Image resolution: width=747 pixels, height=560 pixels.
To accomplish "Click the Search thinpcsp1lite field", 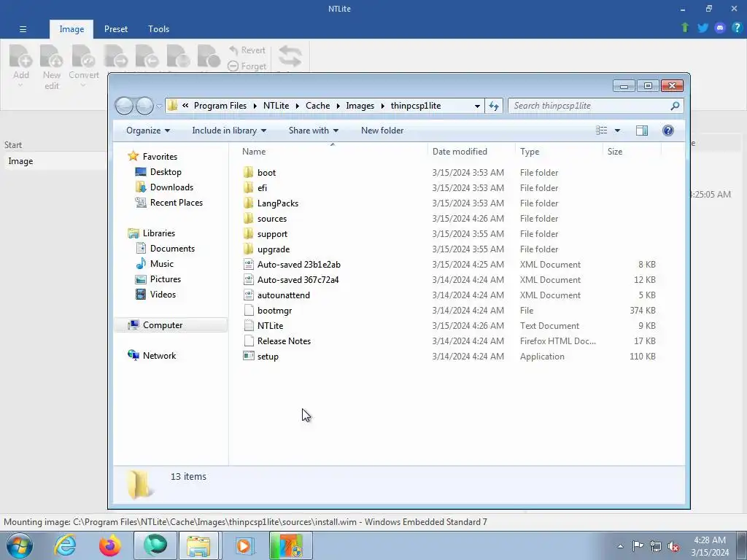I will tap(595, 106).
